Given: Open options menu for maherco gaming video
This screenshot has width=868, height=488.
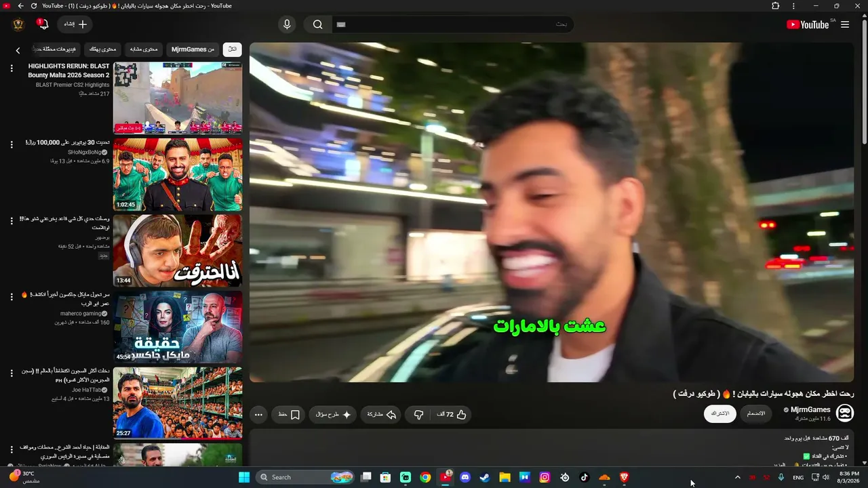Looking at the screenshot, I should [x=11, y=297].
